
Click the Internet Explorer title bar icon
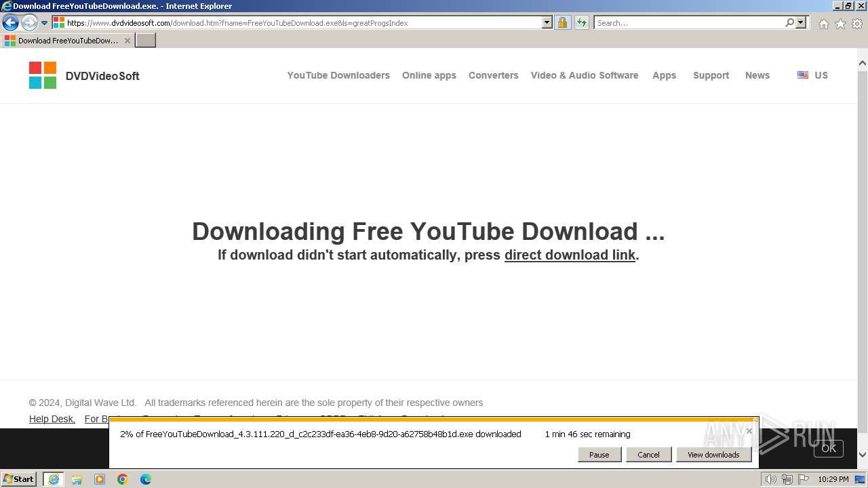tap(7, 6)
